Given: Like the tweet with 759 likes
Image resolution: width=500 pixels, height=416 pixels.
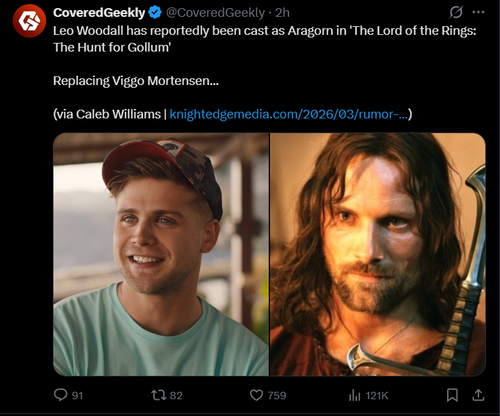Looking at the screenshot, I should (x=256, y=395).
